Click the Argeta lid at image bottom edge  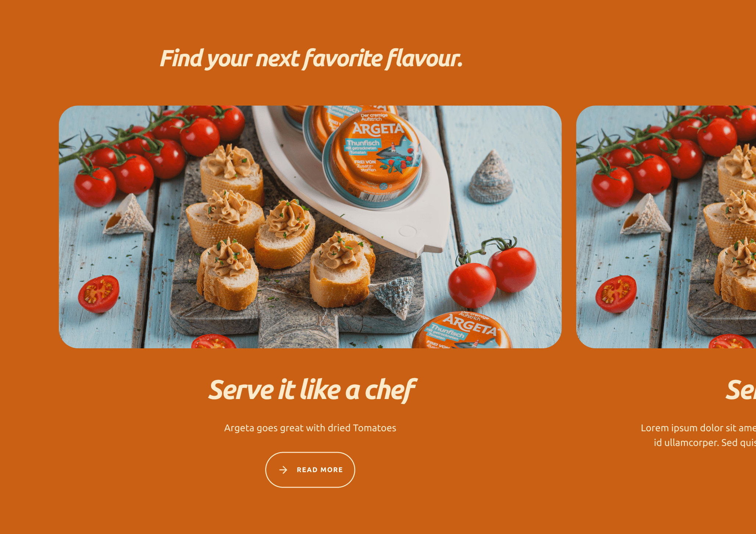[x=461, y=330]
